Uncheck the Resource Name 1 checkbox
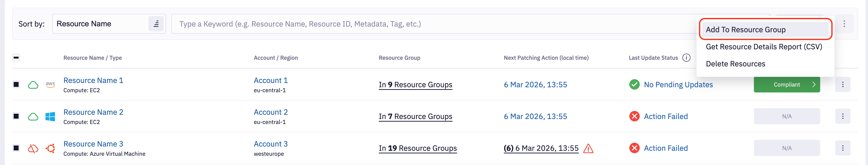The height and width of the screenshot is (165, 868). 16,84
